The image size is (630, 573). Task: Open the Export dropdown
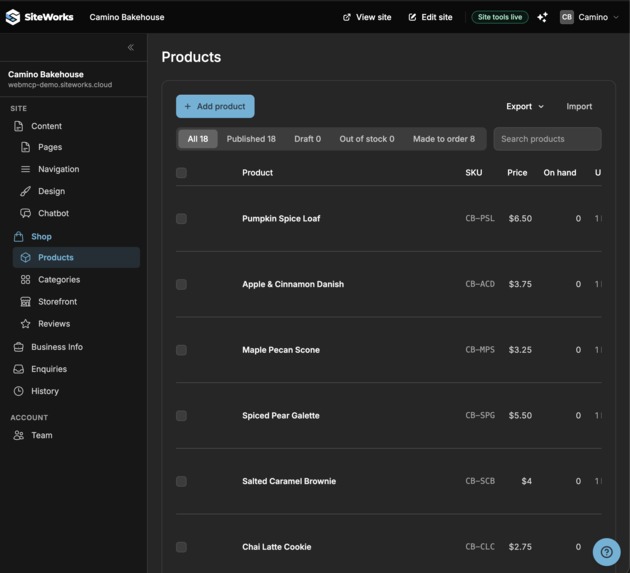tap(525, 106)
